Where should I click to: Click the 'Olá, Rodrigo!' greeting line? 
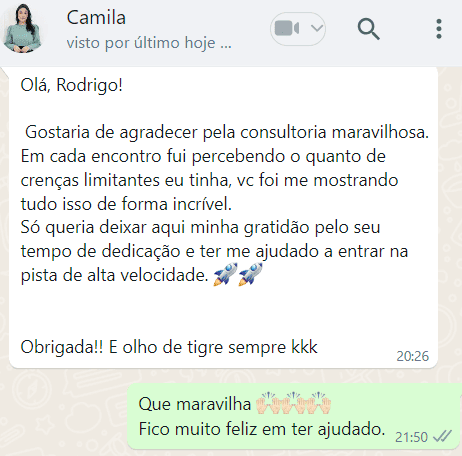pyautogui.click(x=72, y=85)
